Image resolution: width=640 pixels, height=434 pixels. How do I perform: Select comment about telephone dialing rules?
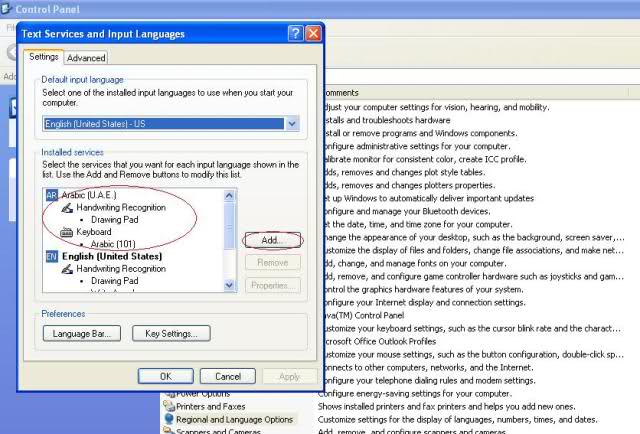pos(430,381)
